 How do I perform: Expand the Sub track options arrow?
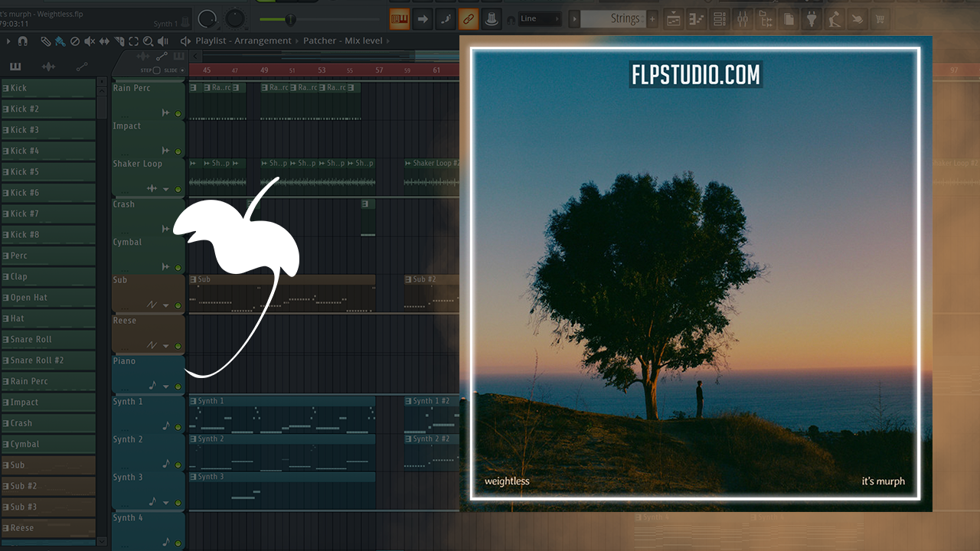click(166, 305)
